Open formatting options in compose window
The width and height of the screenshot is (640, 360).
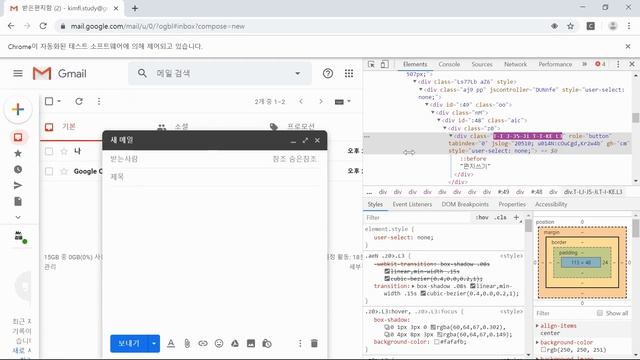click(171, 344)
